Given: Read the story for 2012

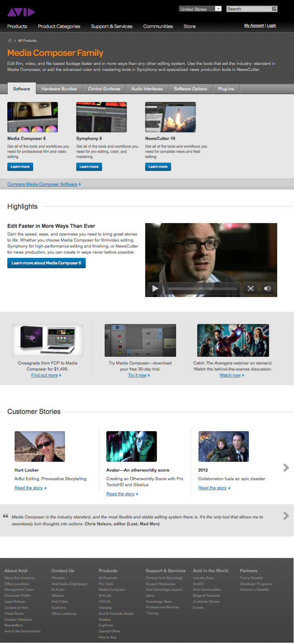Looking at the screenshot, I should (x=212, y=488).
